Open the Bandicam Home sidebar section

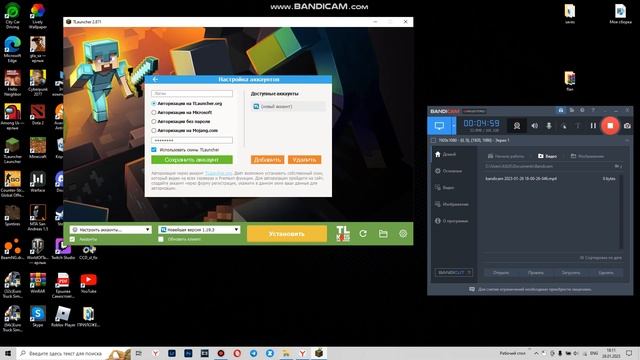(446, 154)
